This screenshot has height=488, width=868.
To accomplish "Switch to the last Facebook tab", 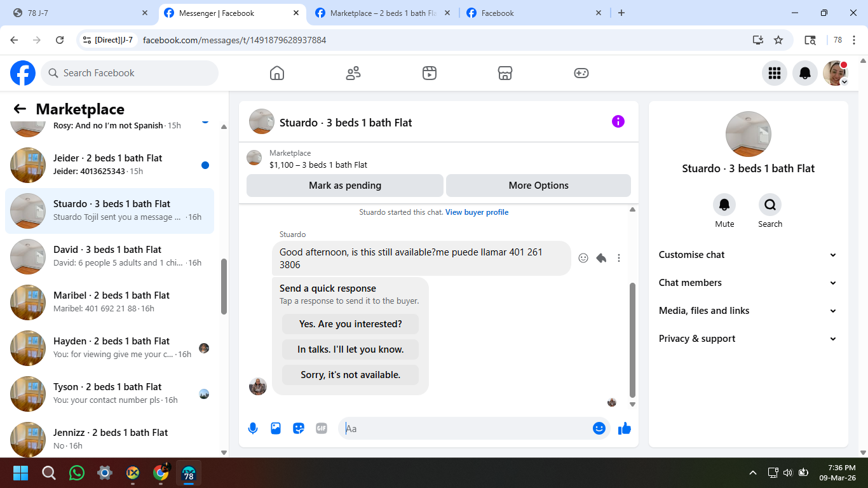I will click(x=534, y=13).
